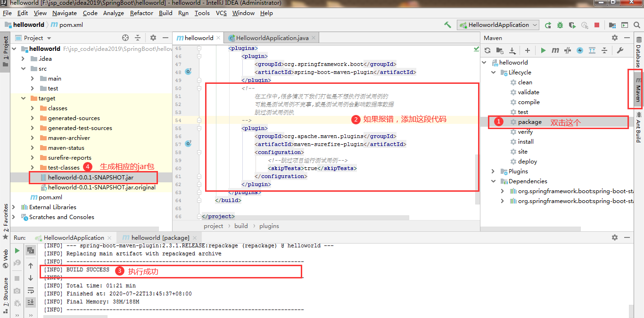Select the install lifecycle phase in Maven
Screen dimensions: 644x318
pyautogui.click(x=526, y=142)
